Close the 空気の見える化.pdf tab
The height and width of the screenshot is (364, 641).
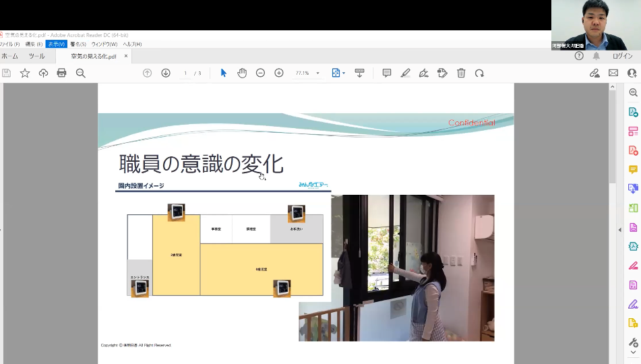126,56
